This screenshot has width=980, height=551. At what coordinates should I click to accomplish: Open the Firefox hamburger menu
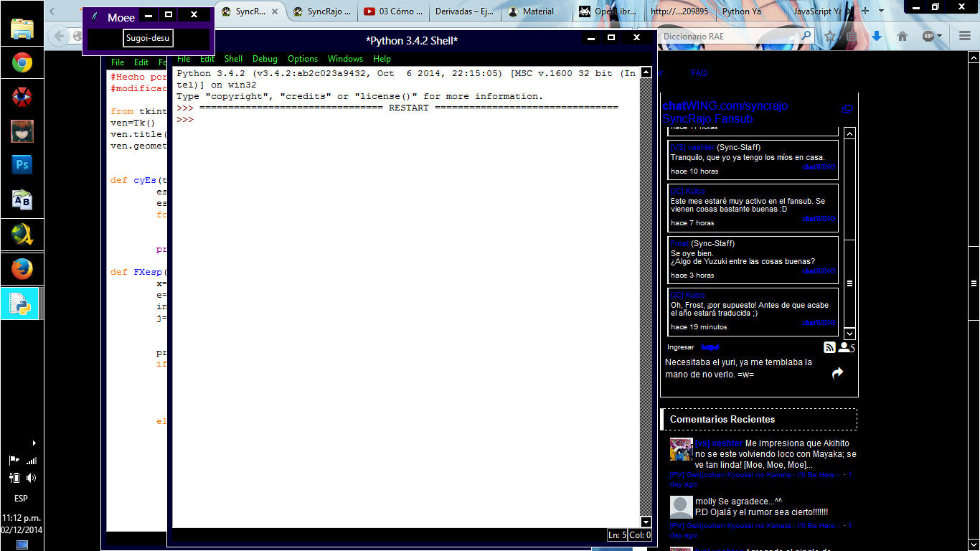coord(964,36)
